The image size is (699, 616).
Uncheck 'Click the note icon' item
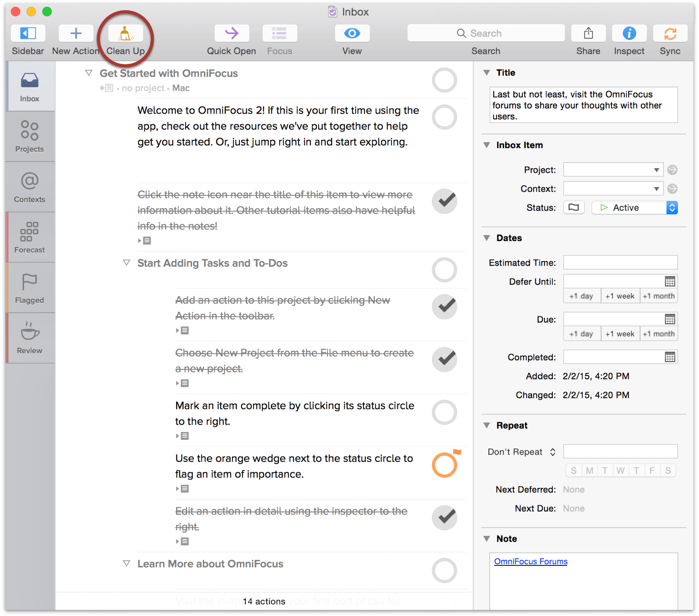pos(444,201)
